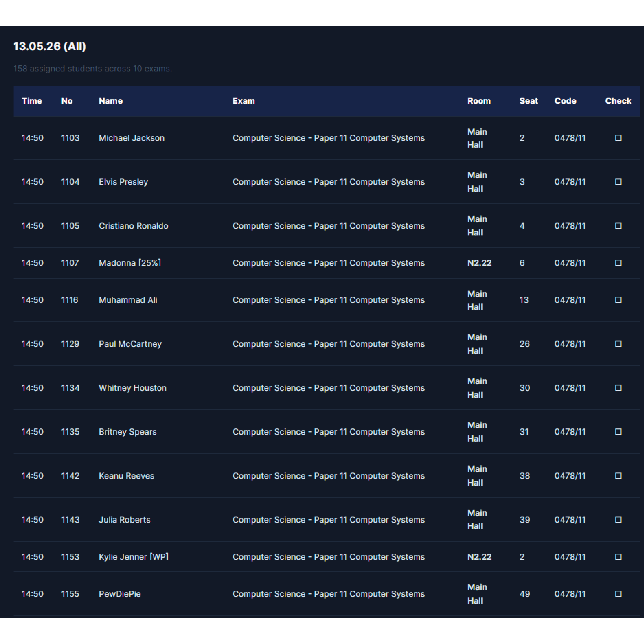
Task: Click the N2.22 room in Madonna's row
Action: click(479, 263)
